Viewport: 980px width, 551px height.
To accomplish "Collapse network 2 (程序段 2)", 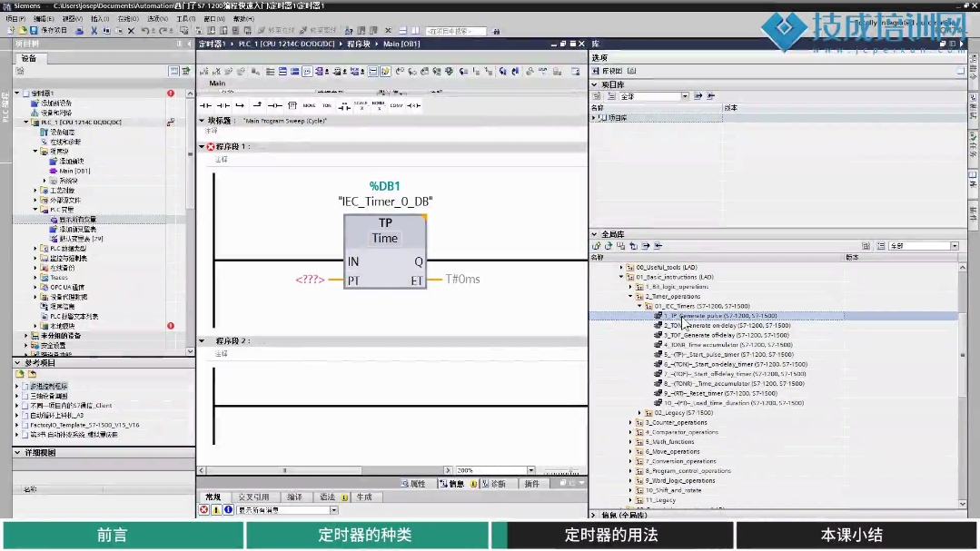I will [202, 341].
